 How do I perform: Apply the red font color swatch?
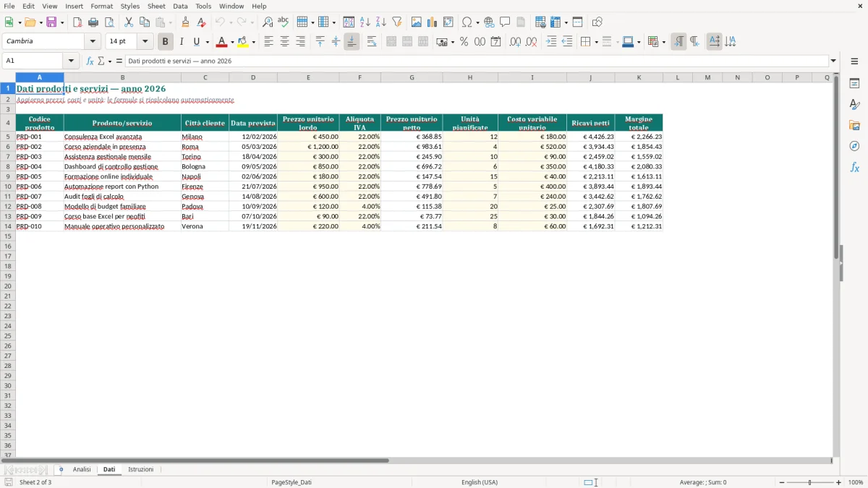click(221, 42)
